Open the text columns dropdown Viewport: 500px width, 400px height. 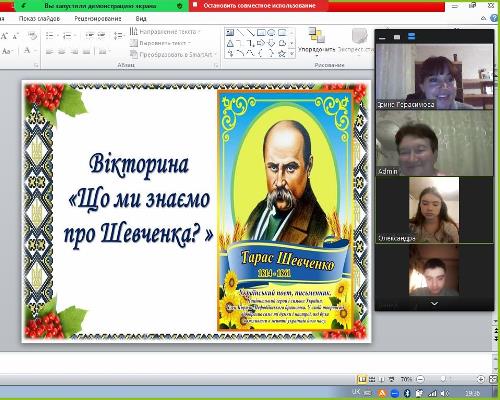(x=105, y=51)
